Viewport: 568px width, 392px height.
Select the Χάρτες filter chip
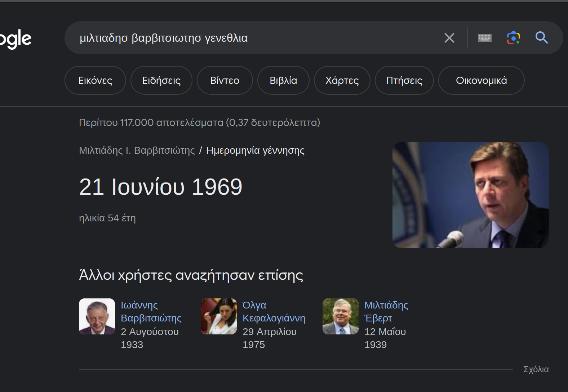point(342,80)
